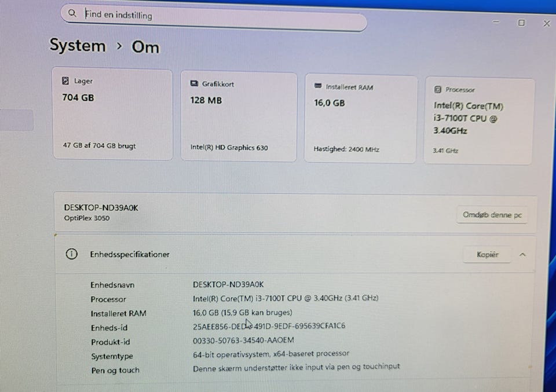Click the Grafikkort icon
This screenshot has width=556, height=392.
(194, 83)
